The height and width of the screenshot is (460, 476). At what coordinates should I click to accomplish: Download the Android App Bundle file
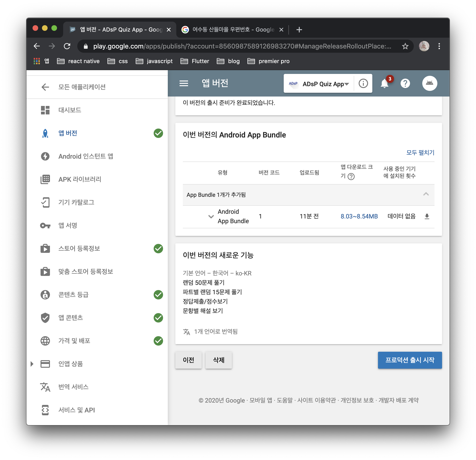click(x=427, y=216)
